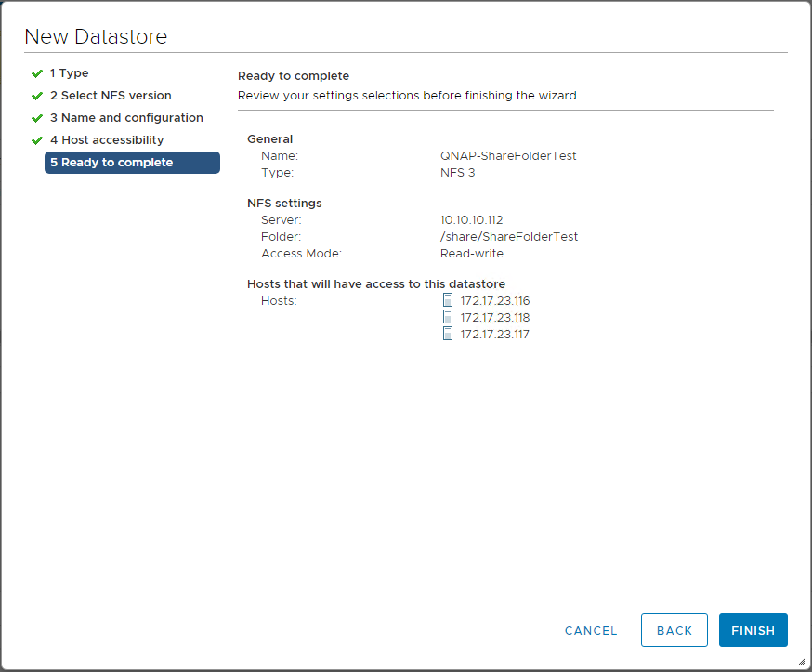Click the server address 10.10.10.112
This screenshot has width=812, height=672.
click(x=471, y=219)
